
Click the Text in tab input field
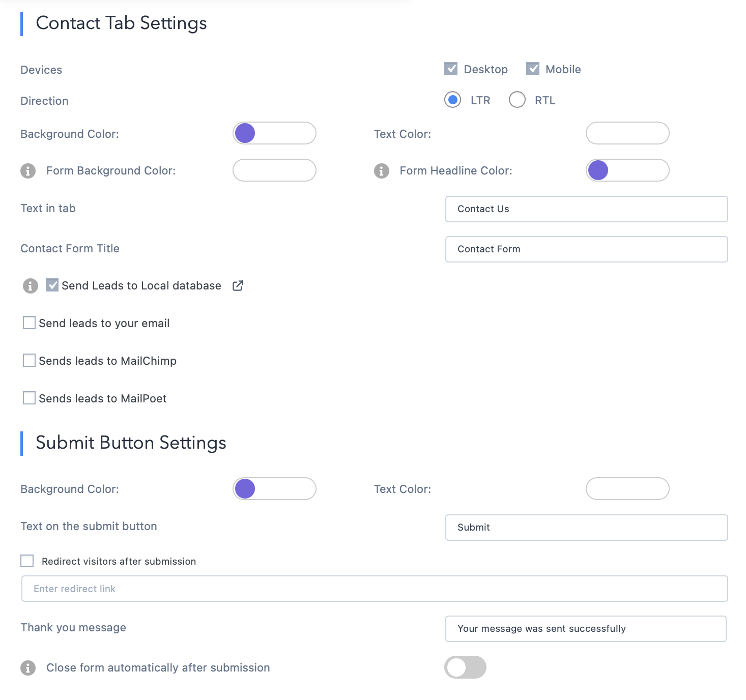tap(586, 209)
